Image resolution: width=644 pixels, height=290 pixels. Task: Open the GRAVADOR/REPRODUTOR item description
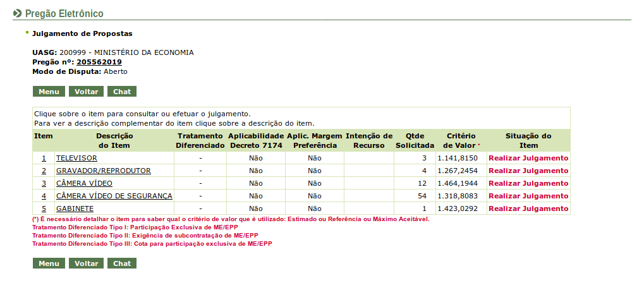pyautogui.click(x=104, y=171)
